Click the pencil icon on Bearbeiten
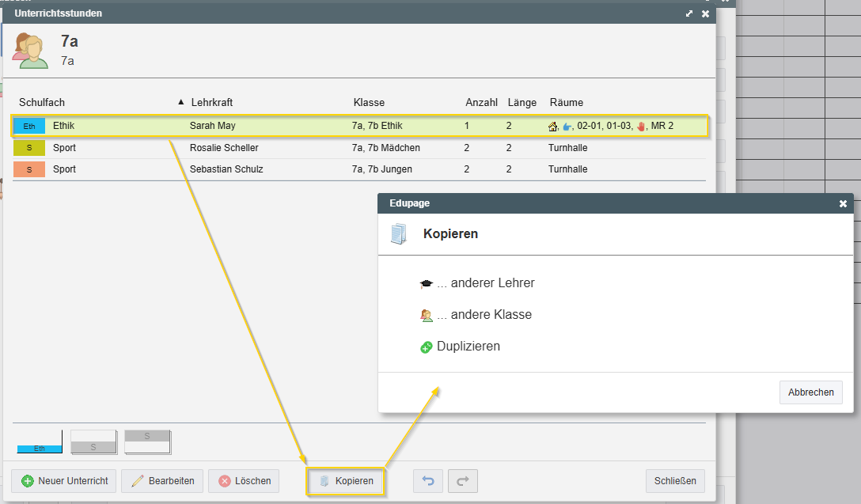861x504 pixels. point(137,481)
